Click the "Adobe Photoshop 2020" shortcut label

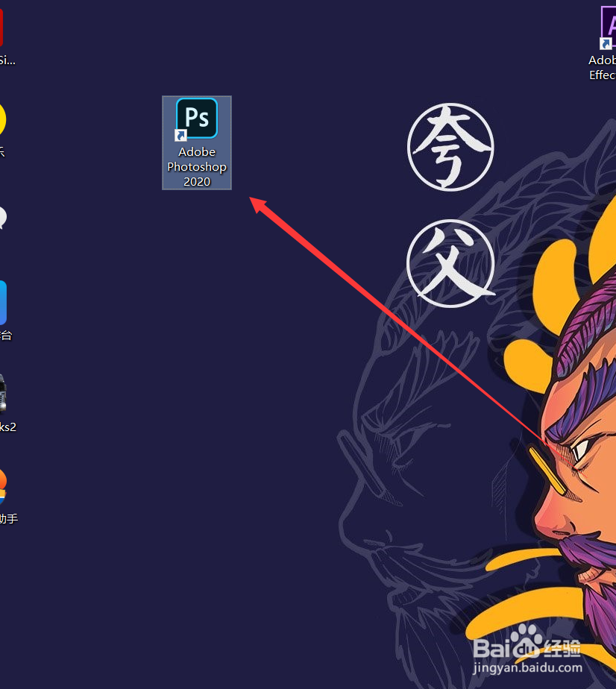click(x=197, y=166)
